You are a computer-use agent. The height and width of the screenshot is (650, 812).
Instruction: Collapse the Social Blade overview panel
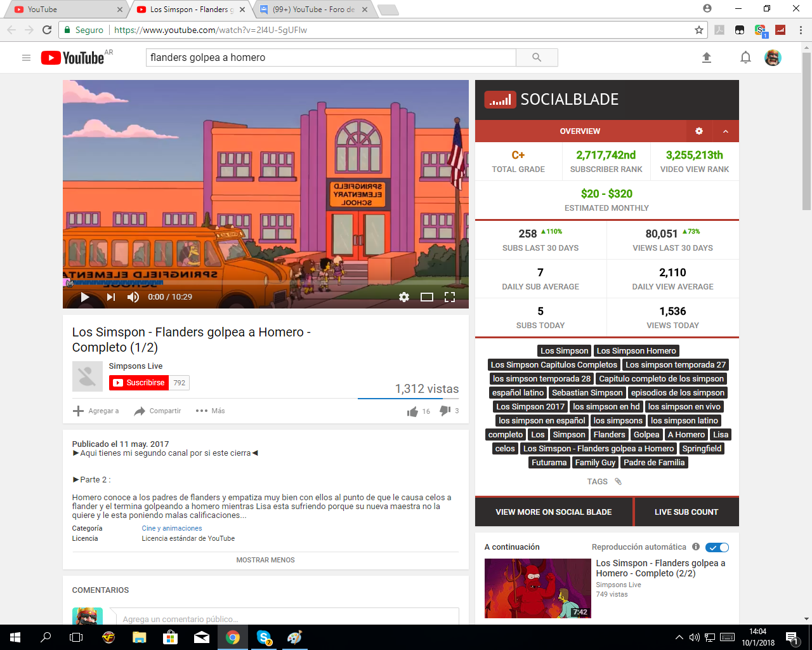click(x=726, y=131)
